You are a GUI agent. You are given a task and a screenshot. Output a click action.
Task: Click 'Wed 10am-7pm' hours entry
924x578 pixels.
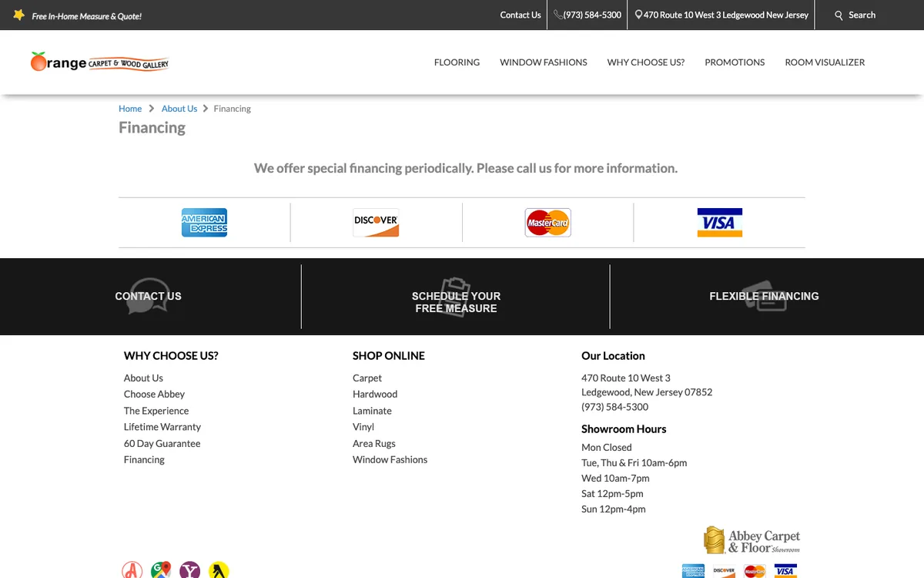[615, 478]
